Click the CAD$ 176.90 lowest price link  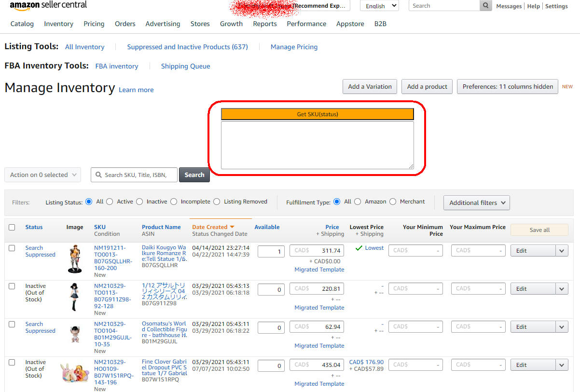tap(367, 362)
